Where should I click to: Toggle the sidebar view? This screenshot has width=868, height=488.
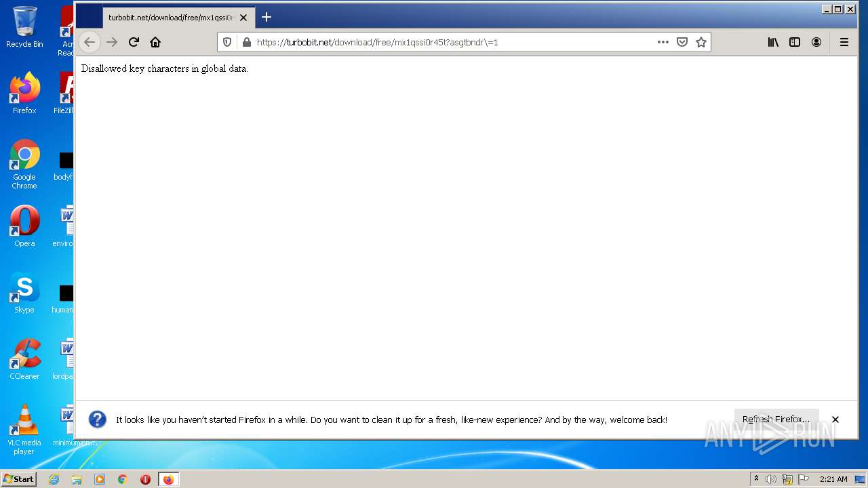click(795, 42)
